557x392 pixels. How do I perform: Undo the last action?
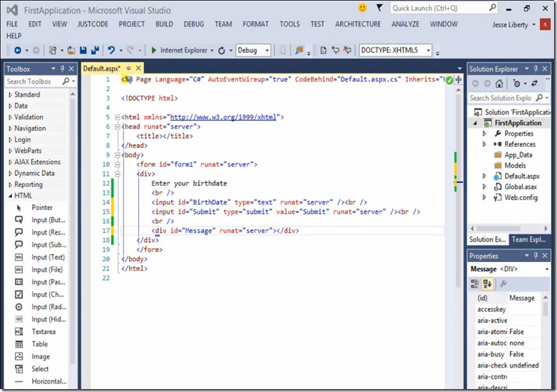coord(111,50)
